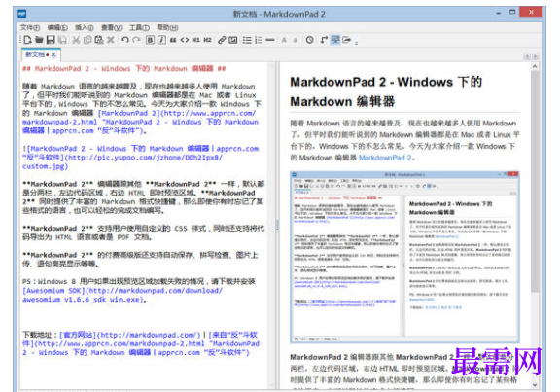Insert an image using the picture icon
This screenshot has height=392, width=560.
(x=233, y=40)
